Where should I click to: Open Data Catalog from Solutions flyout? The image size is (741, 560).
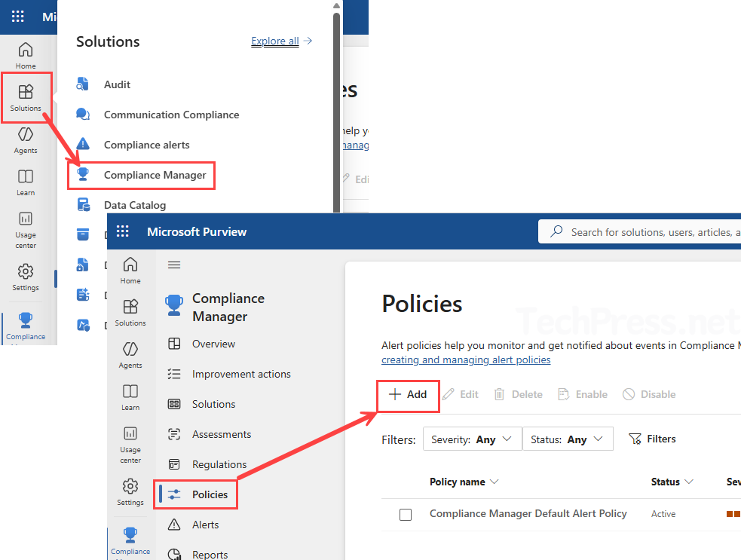tap(135, 205)
